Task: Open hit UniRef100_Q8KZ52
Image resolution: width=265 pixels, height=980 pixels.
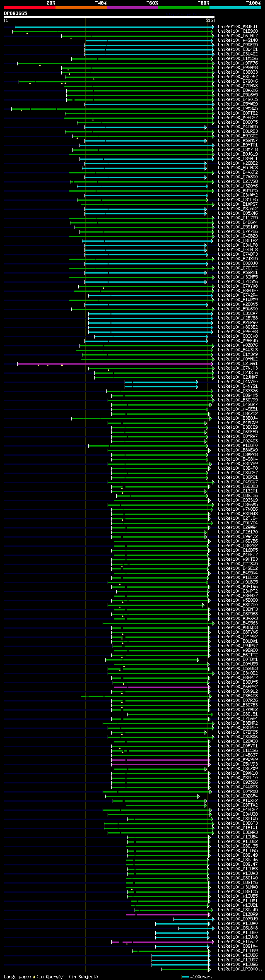Action: 238,413
